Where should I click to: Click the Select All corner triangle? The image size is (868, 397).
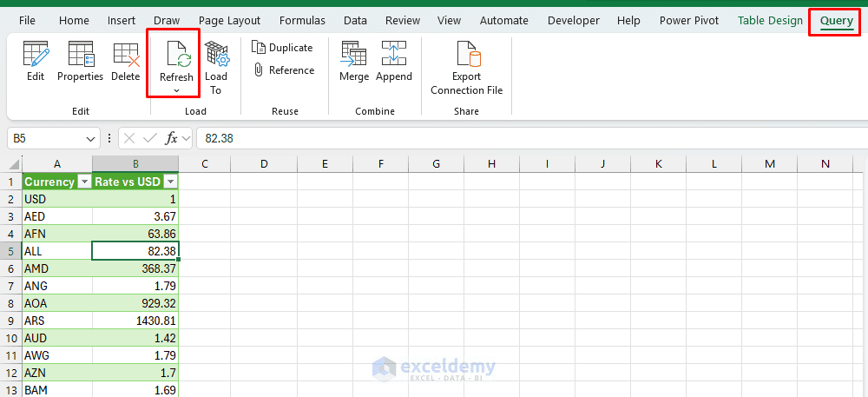(x=15, y=164)
